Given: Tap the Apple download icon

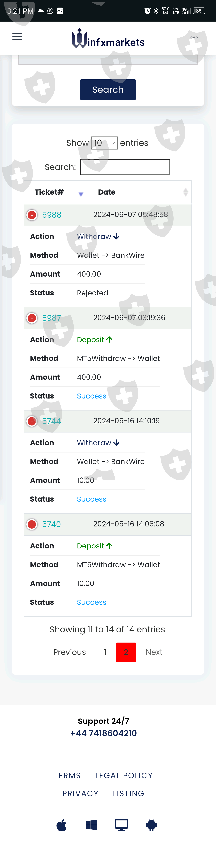Looking at the screenshot, I should pyautogui.click(x=61, y=825).
